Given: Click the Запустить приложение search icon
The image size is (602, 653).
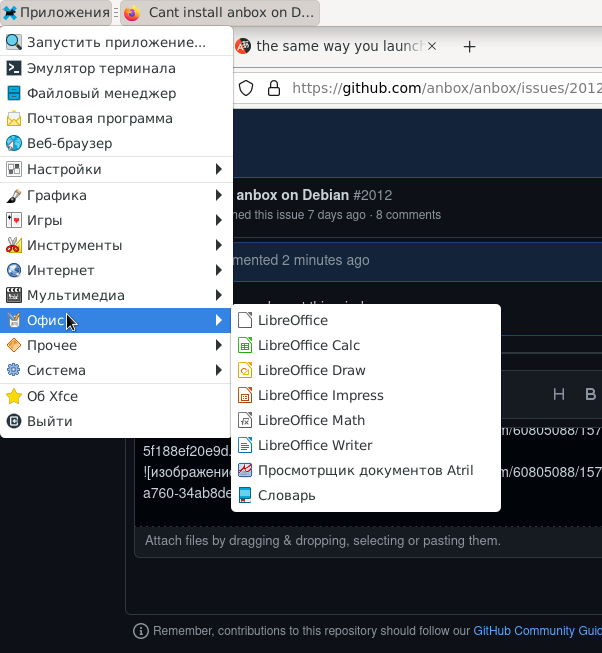Looking at the screenshot, I should point(14,42).
